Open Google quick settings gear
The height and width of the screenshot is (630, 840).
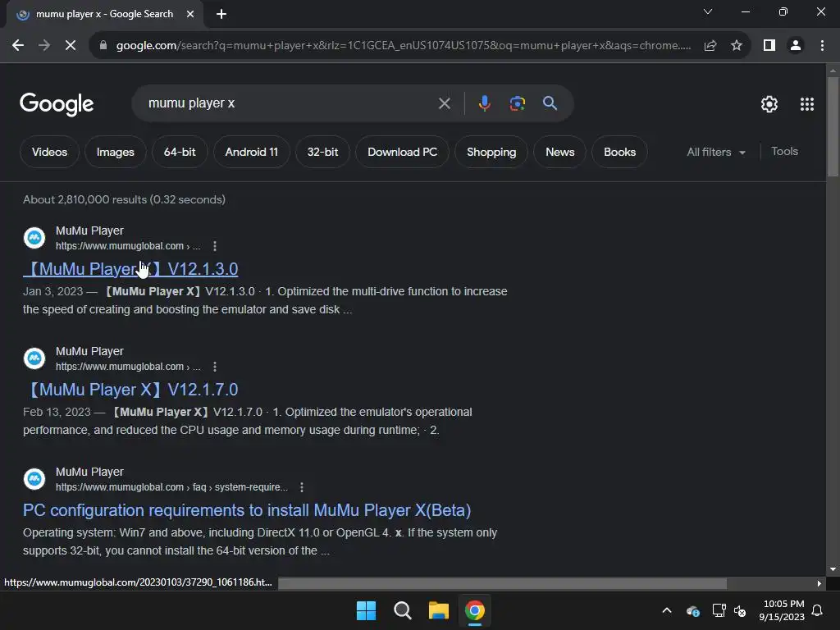(x=769, y=104)
